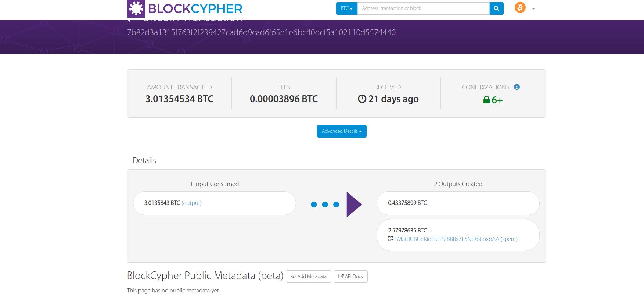Open the 1MafdUBUeKiqEuTPu8BBx7E5NtRbFoxbAA address link
This screenshot has width=644, height=295.
pos(447,239)
